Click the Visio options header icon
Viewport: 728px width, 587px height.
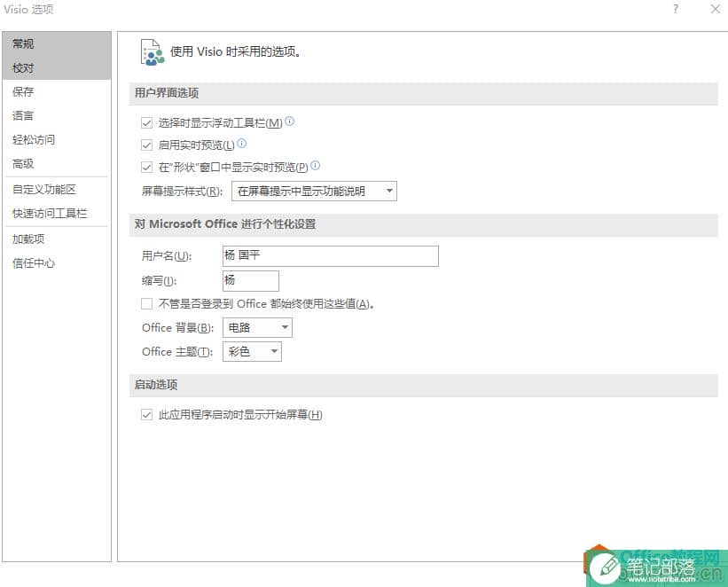[x=153, y=52]
